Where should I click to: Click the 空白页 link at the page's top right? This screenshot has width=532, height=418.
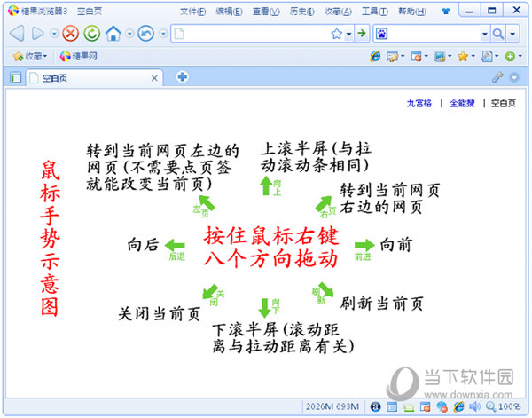(504, 103)
